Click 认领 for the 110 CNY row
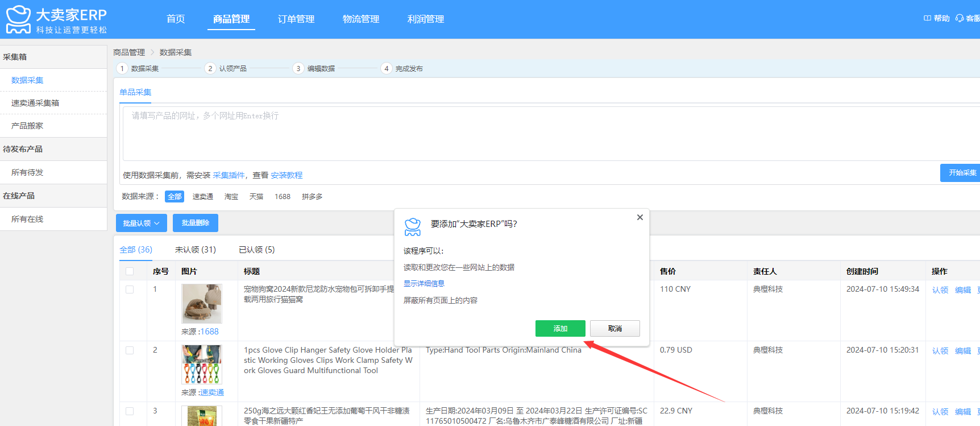 [940, 290]
